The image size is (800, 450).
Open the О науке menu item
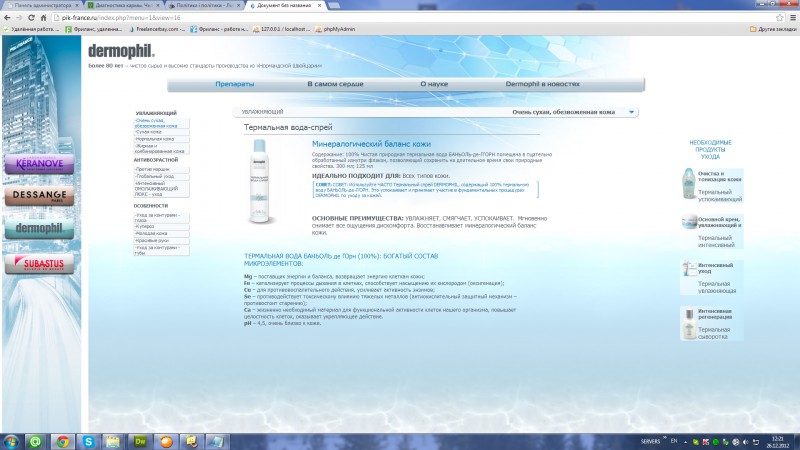[x=434, y=84]
